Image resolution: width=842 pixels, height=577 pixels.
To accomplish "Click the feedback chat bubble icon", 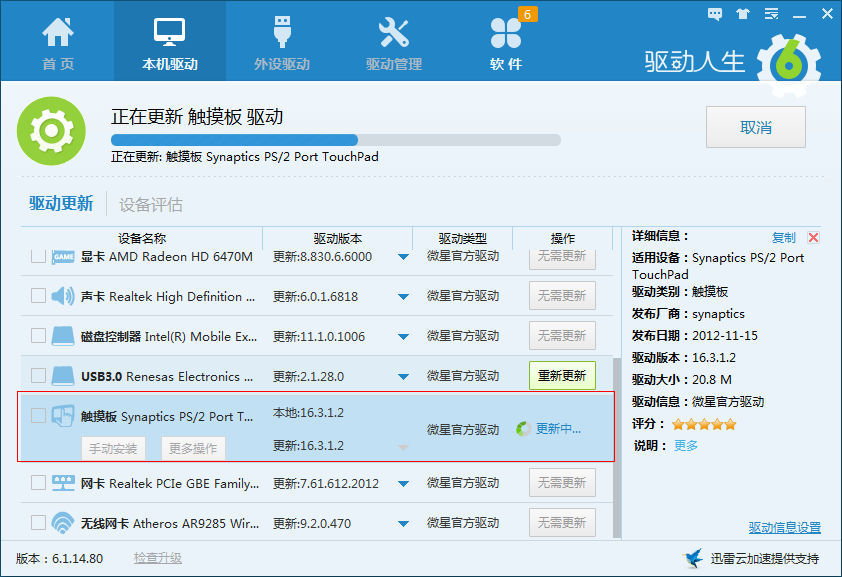I will 714,14.
